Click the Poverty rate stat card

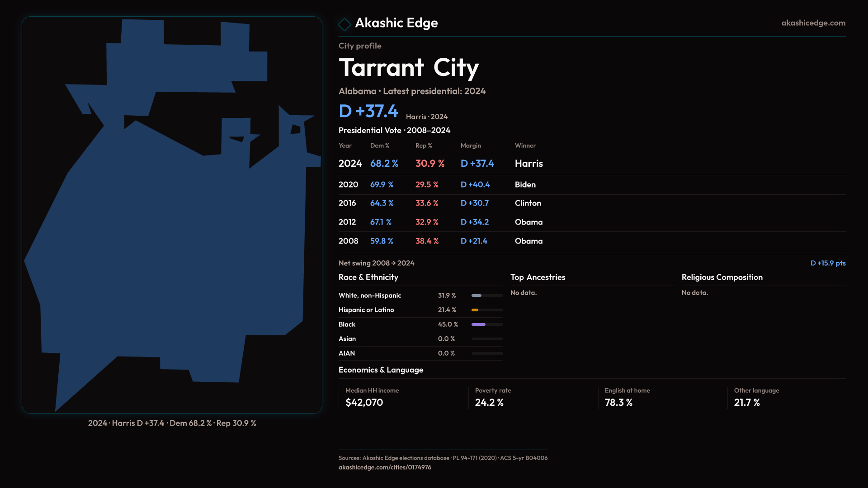493,397
